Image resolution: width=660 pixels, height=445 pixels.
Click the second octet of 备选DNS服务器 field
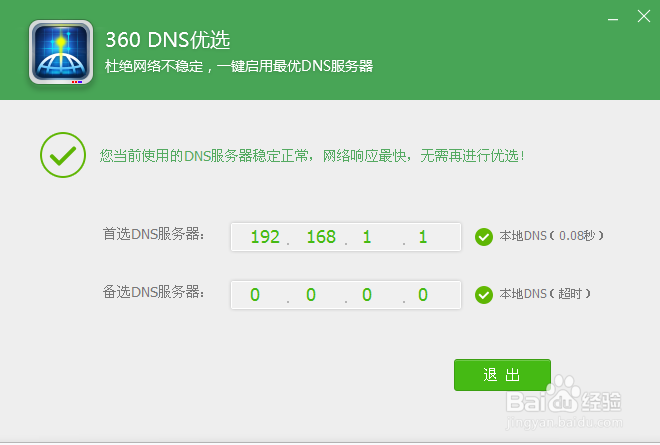[311, 295]
